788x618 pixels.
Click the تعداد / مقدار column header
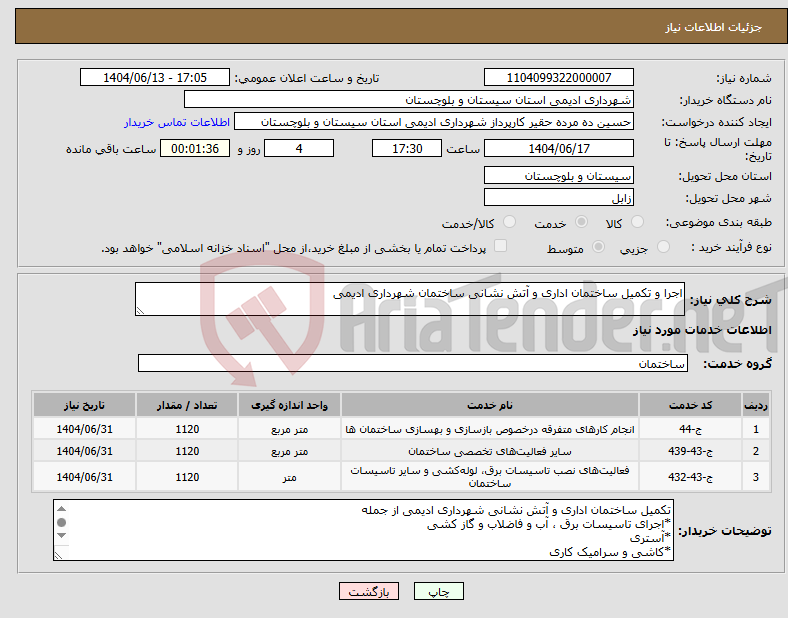pos(187,405)
